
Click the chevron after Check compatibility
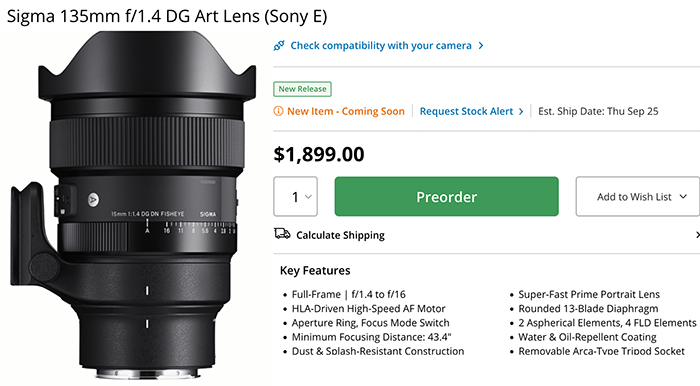pyautogui.click(x=481, y=46)
